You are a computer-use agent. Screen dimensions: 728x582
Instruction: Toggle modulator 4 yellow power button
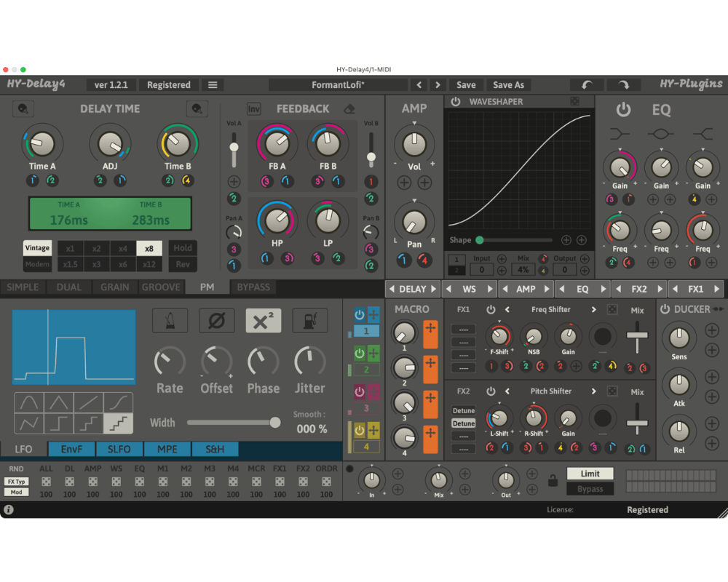tap(360, 430)
